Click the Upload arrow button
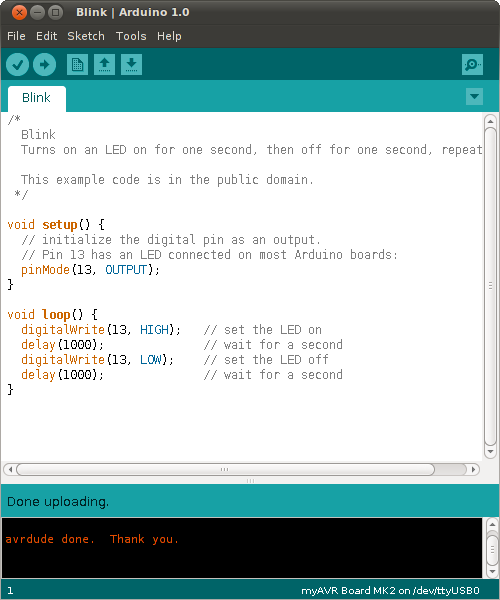Screen dimensions: 500x600 [x=44, y=64]
